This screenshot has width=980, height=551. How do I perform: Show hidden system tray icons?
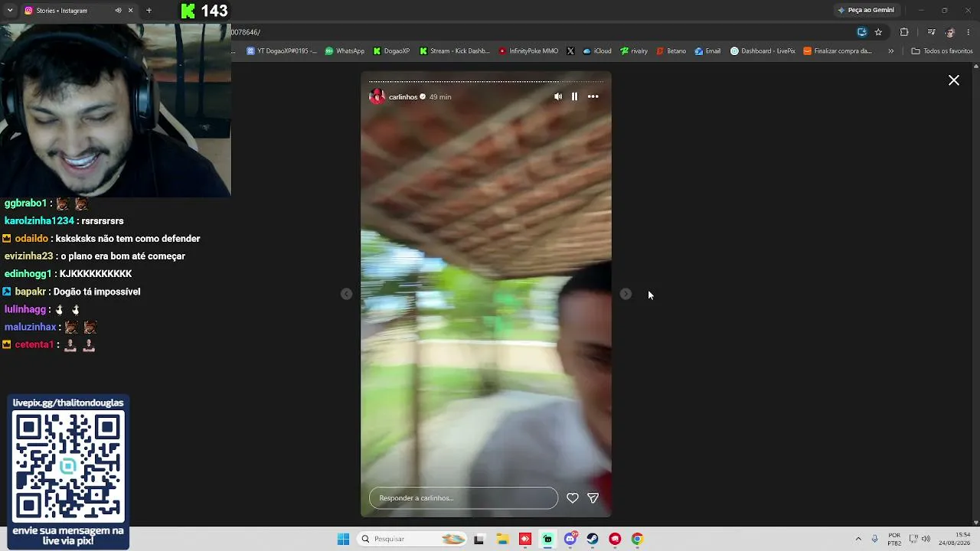(858, 539)
